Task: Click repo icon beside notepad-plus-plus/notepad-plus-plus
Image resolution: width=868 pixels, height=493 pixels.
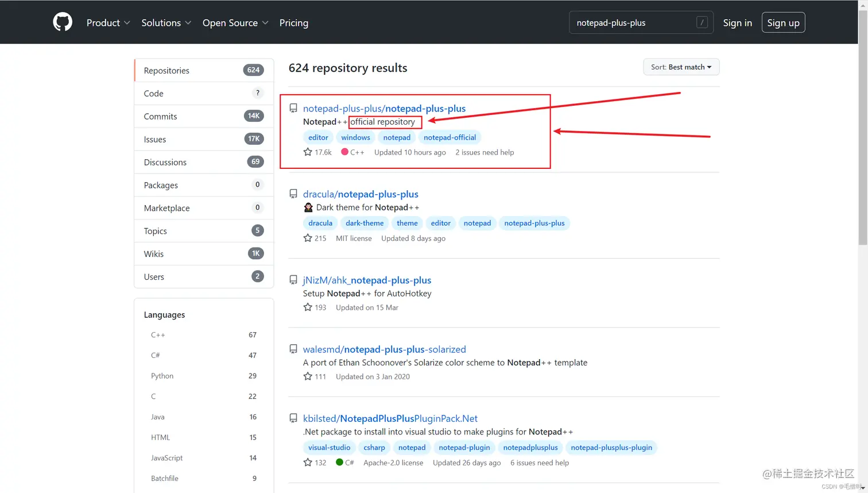Action: tap(293, 108)
